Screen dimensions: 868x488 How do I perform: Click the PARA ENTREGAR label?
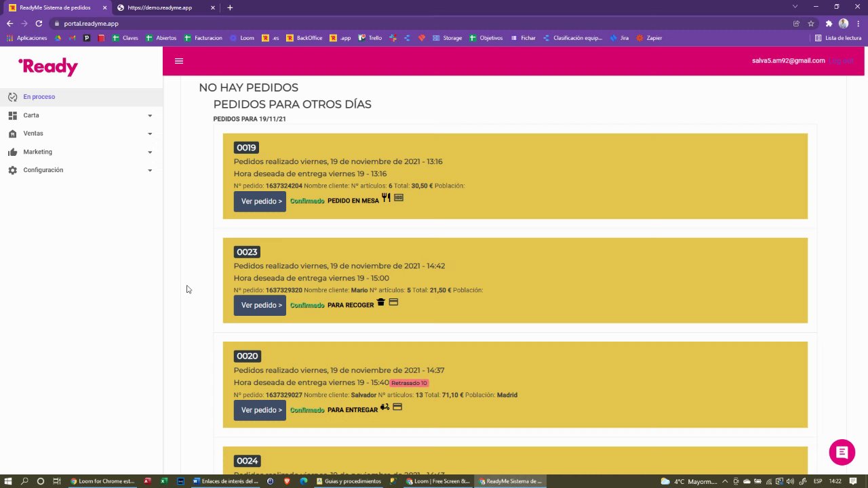(x=353, y=410)
